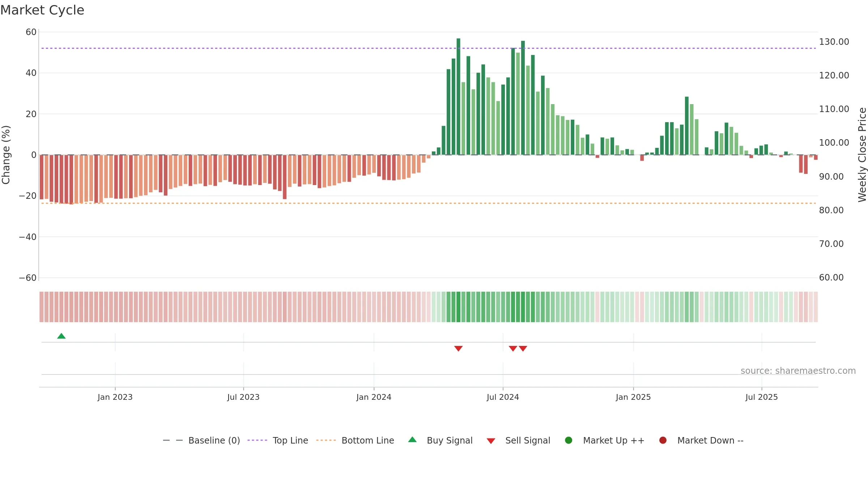Click the green triangle icon in legend
Screen dimensions: 868x488
coord(412,440)
